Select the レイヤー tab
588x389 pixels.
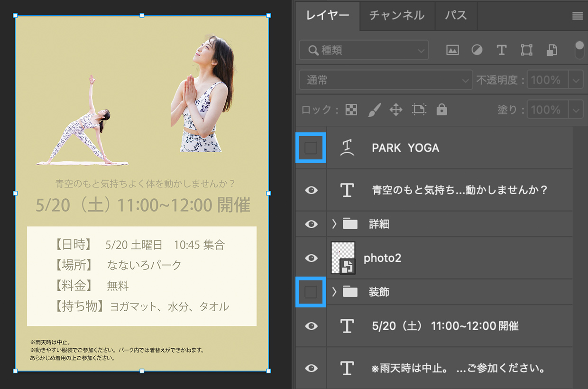[x=328, y=16]
